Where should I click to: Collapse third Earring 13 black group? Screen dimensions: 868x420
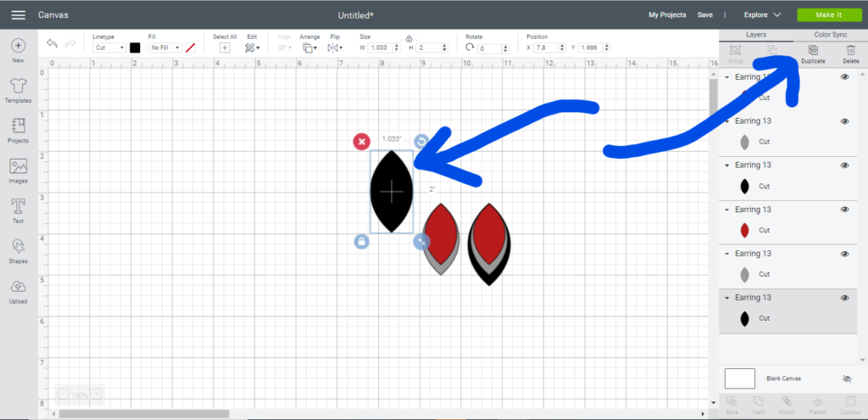tap(726, 165)
